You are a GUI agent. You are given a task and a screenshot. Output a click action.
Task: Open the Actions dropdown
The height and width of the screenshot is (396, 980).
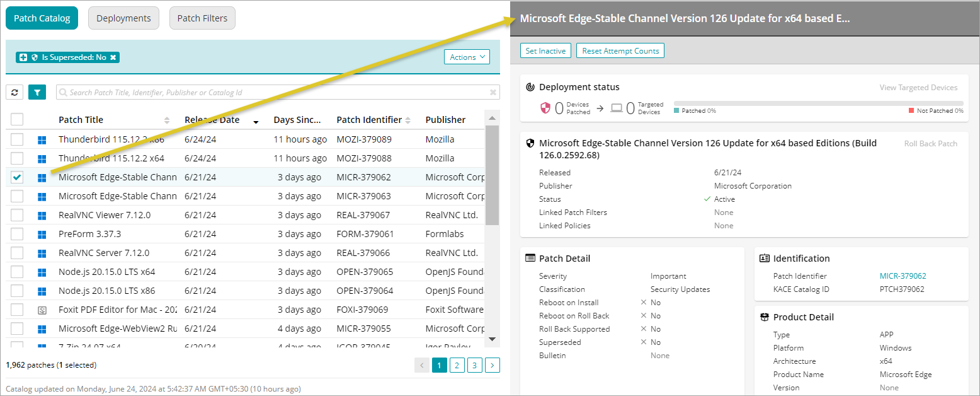[x=467, y=57]
